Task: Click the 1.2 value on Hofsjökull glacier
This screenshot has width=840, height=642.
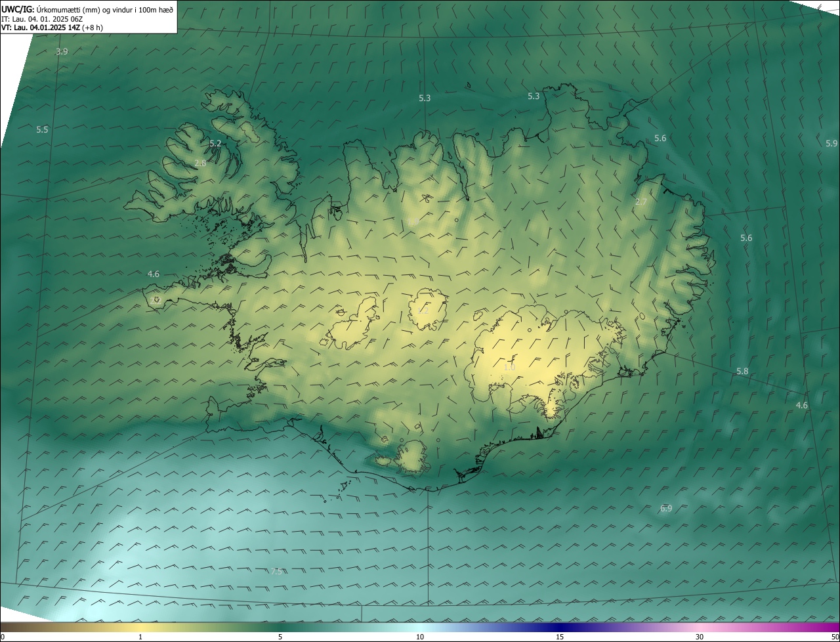Action: pos(423,310)
